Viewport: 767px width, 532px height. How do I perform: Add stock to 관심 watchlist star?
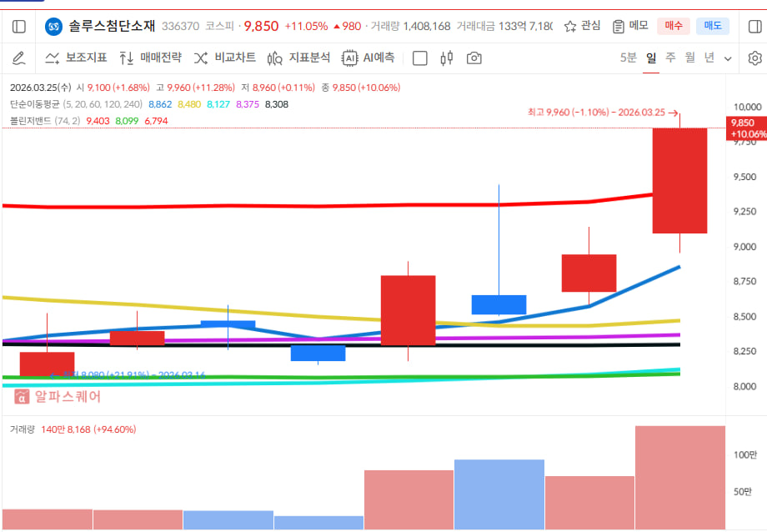[582, 27]
